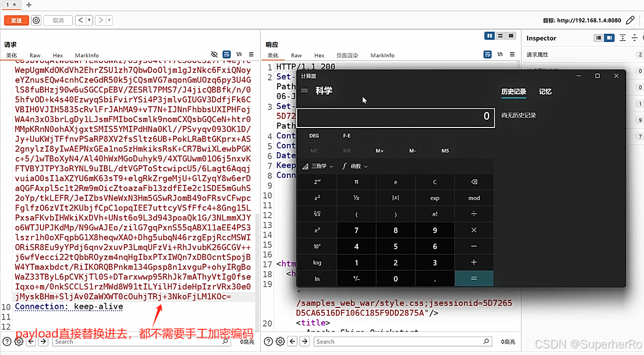The width and height of the screenshot is (644, 355).
Task: Click square root key in Calculator
Action: tap(317, 214)
